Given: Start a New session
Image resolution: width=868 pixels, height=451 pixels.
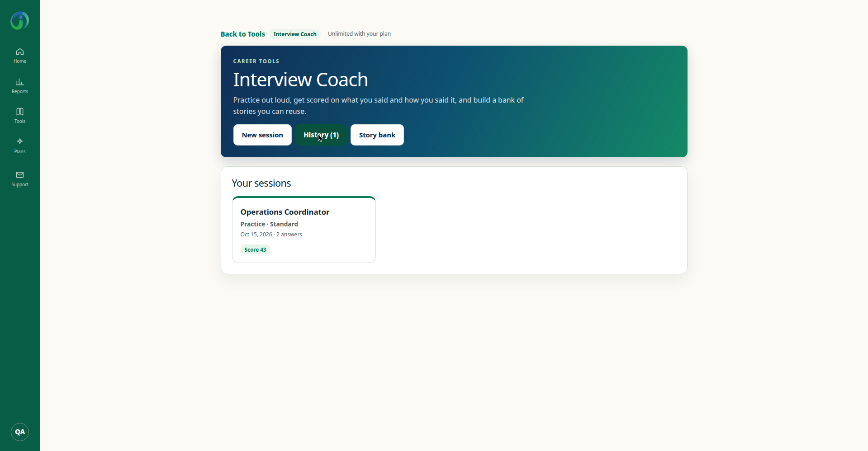Looking at the screenshot, I should (262, 135).
